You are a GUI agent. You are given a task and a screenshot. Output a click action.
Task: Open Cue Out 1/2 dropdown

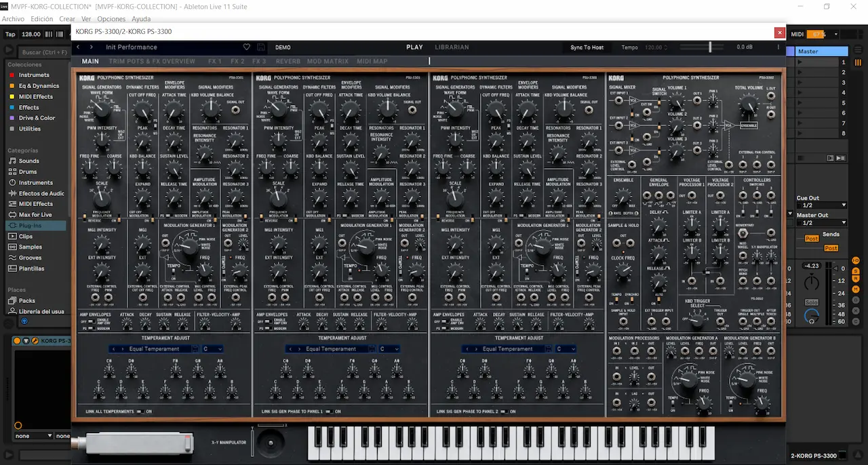(822, 205)
